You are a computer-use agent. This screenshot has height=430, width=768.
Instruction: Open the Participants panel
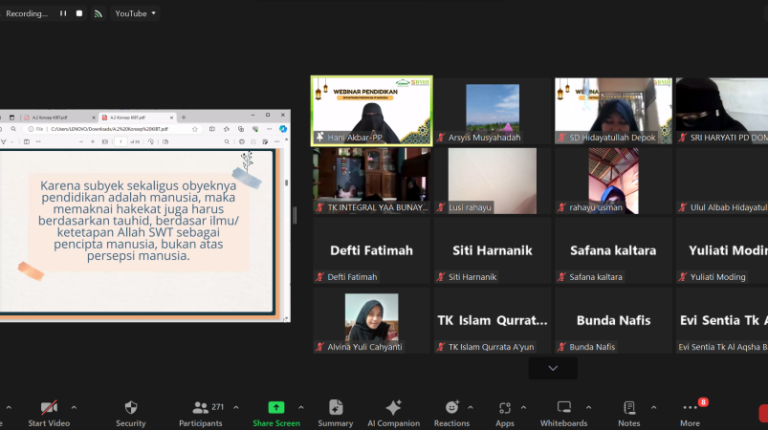pyautogui.click(x=201, y=414)
